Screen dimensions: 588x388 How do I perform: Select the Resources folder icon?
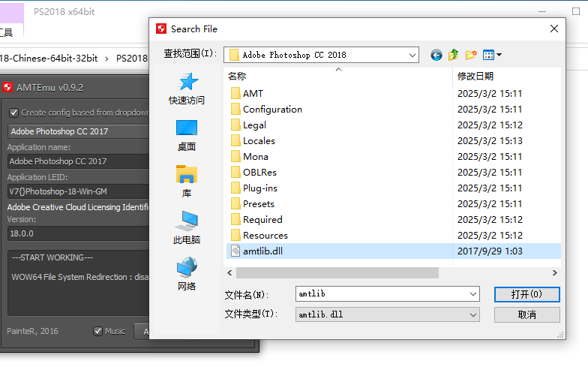pos(235,236)
